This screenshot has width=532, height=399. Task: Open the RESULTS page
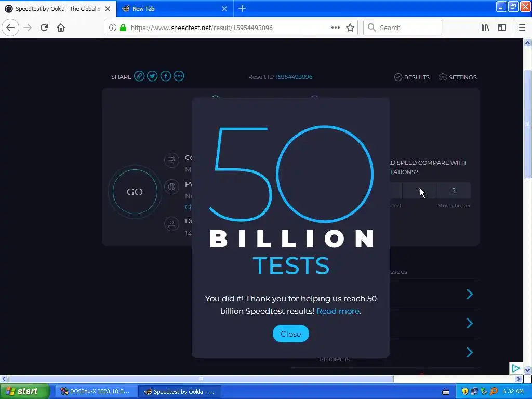tap(412, 77)
